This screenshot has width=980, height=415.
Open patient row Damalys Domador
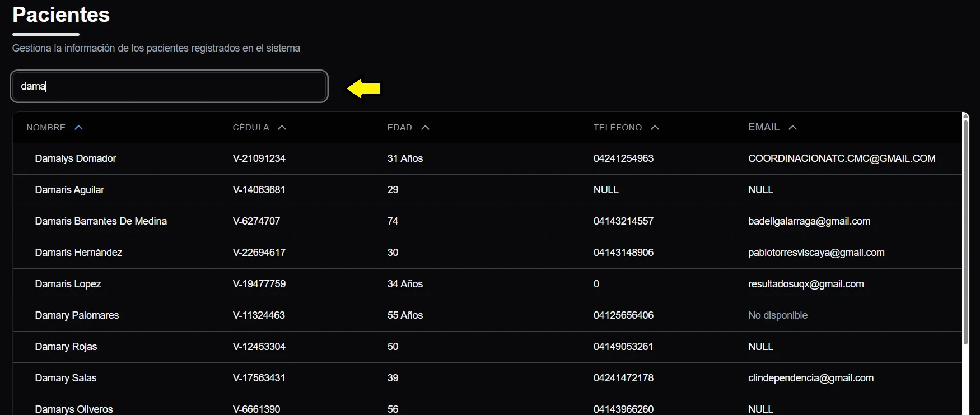click(x=76, y=158)
